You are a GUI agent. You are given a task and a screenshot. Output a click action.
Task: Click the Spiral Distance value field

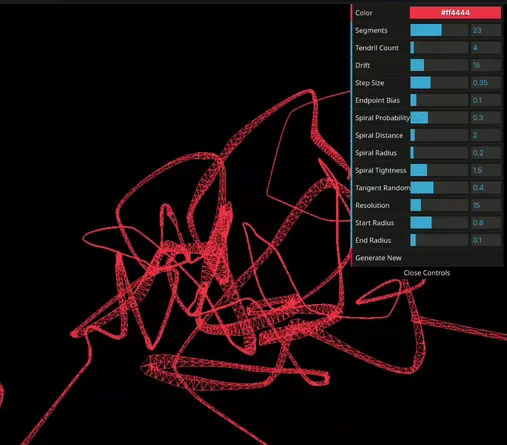click(x=486, y=135)
